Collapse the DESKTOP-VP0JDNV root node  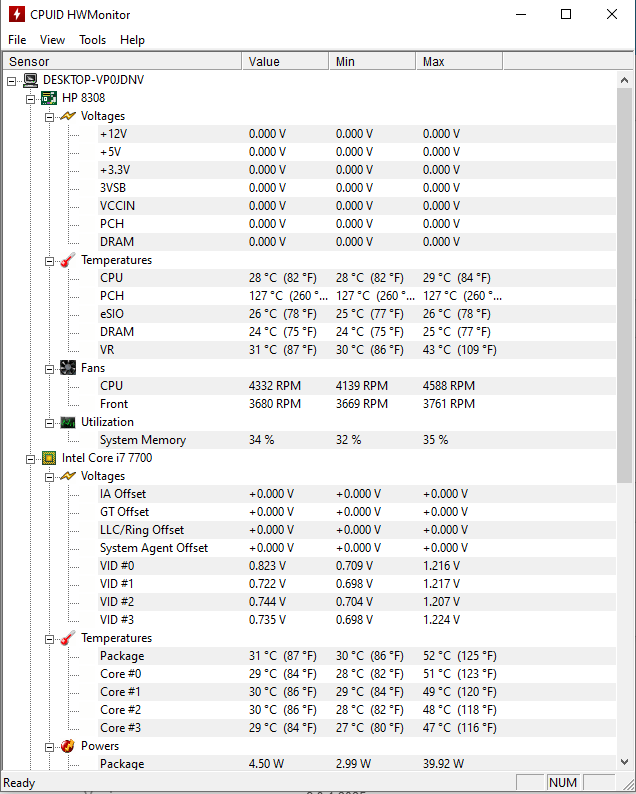tap(12, 80)
